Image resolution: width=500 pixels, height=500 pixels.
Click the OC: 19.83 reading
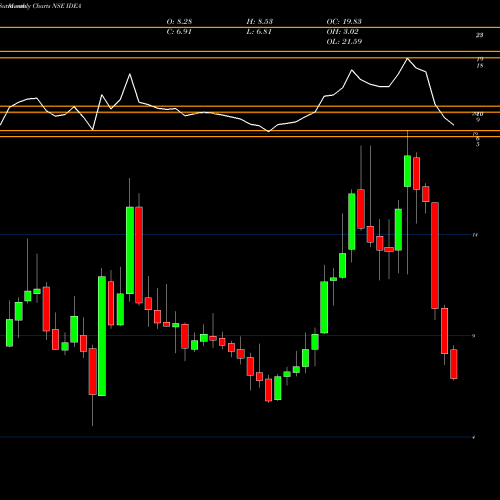pyautogui.click(x=344, y=22)
